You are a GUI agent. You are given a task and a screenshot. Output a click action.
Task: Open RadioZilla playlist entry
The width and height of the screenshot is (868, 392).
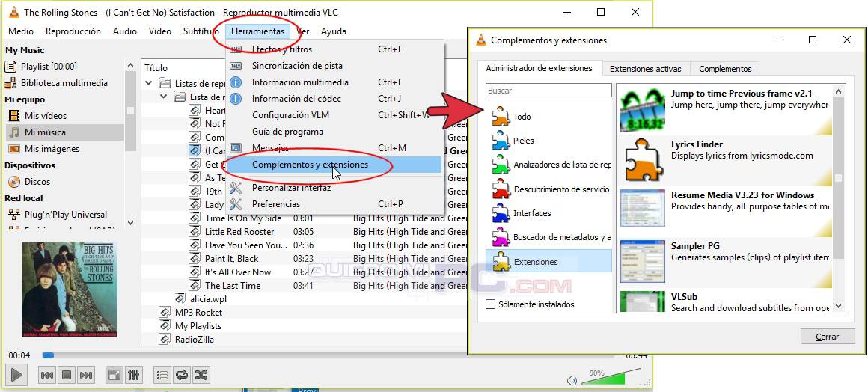[x=195, y=340]
